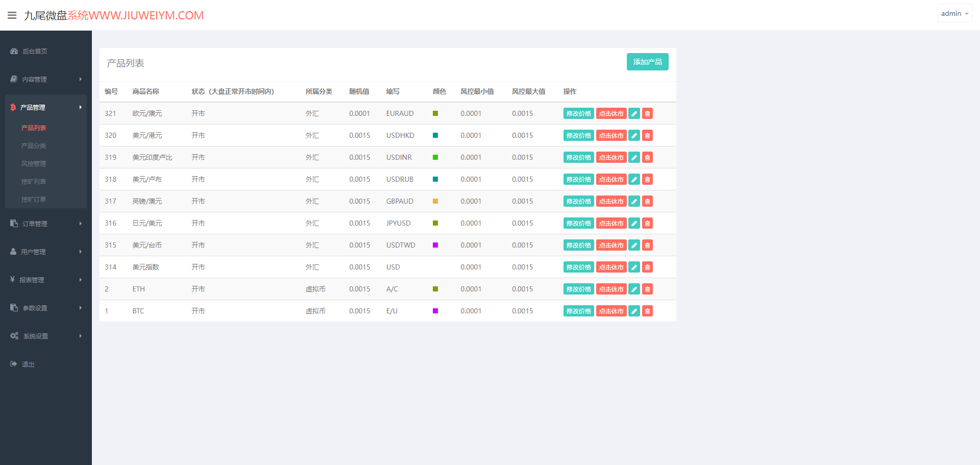This screenshot has width=980, height=465.
Task: Click the hamburger menu icon at top
Action: pyautogui.click(x=12, y=15)
